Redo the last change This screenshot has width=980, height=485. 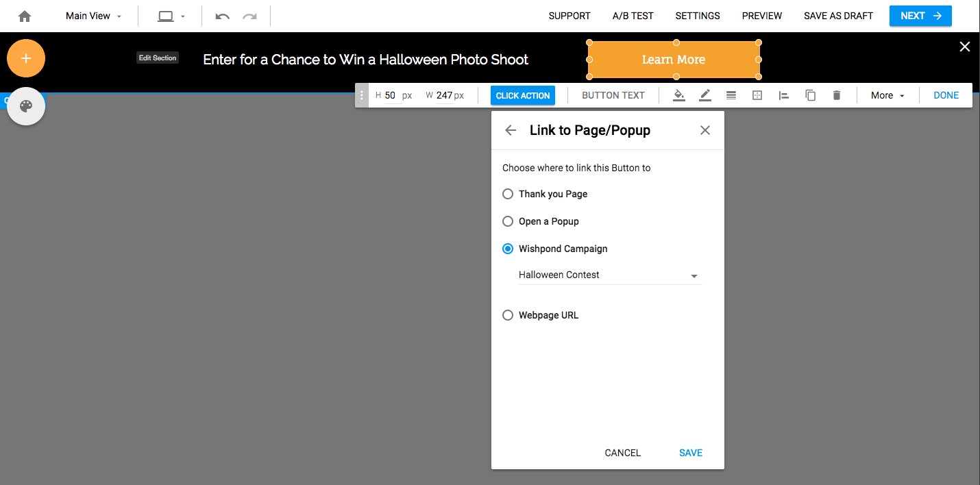(248, 15)
